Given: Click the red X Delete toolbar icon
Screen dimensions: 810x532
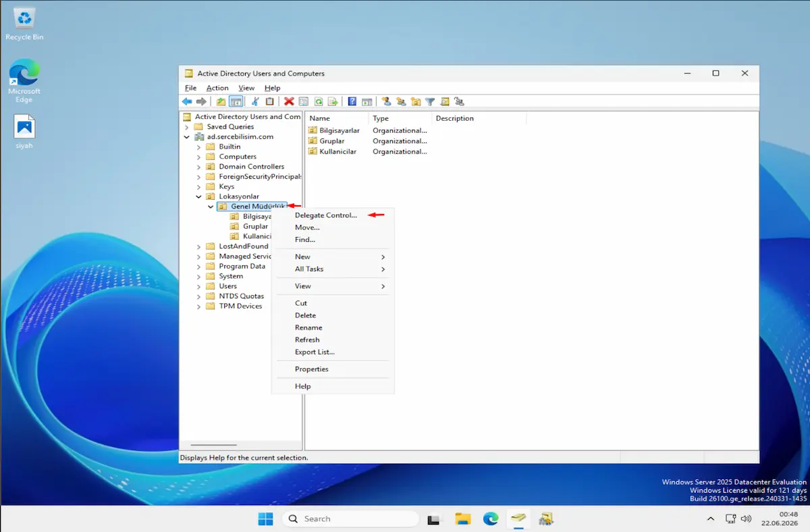Looking at the screenshot, I should point(289,101).
